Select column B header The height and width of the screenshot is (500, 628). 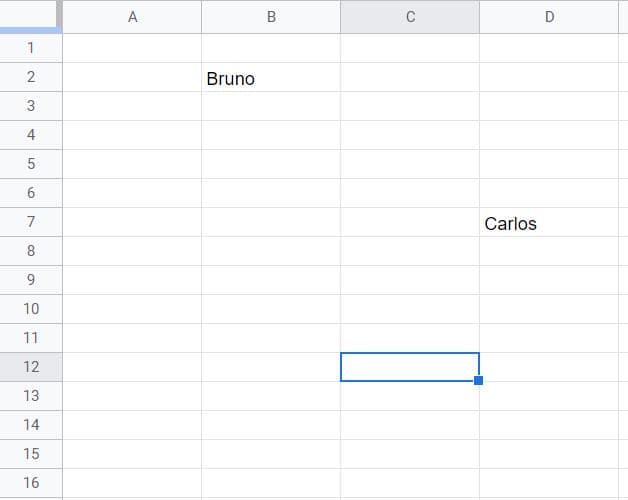(271, 17)
